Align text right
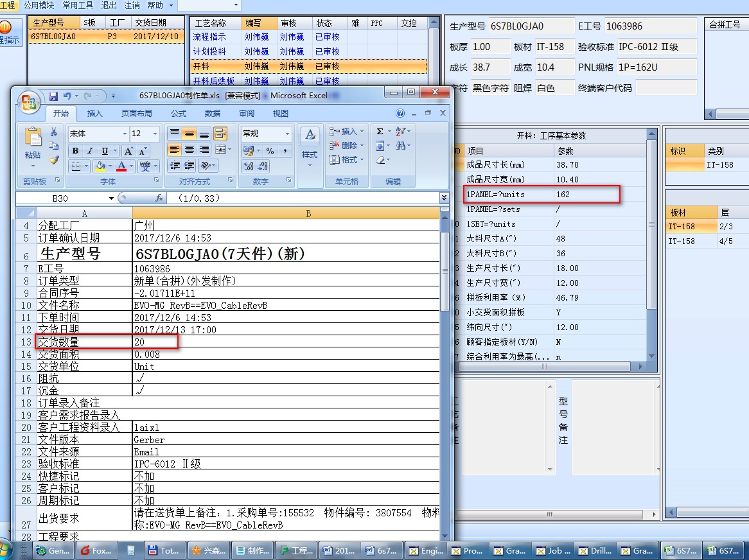The image size is (749, 560). [204, 150]
